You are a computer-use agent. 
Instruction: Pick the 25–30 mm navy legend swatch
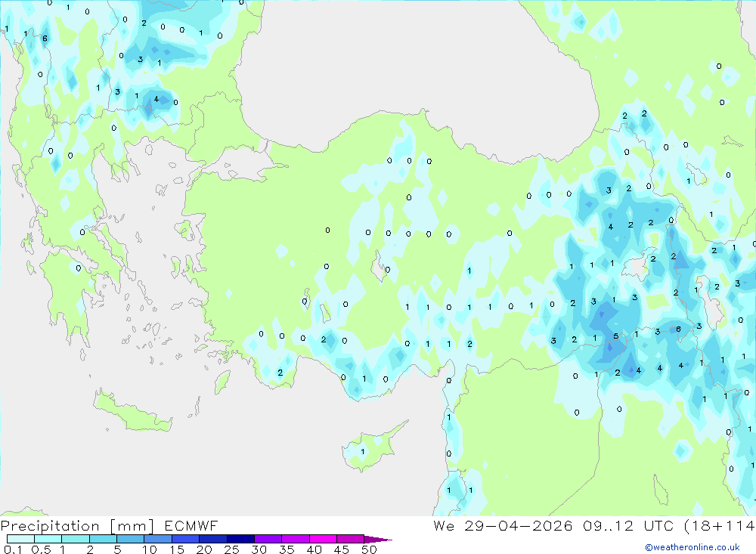click(x=240, y=539)
